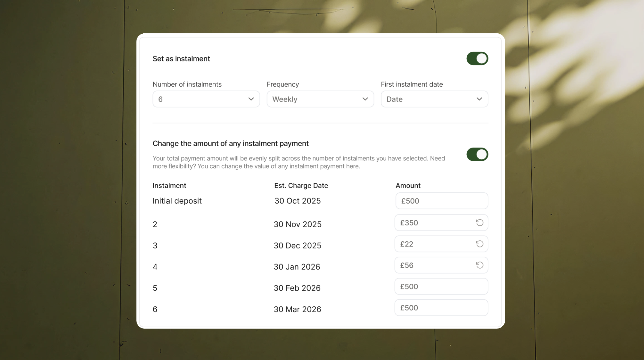Edit instalment 6 amount field
Image resolution: width=644 pixels, height=360 pixels.
441,308
